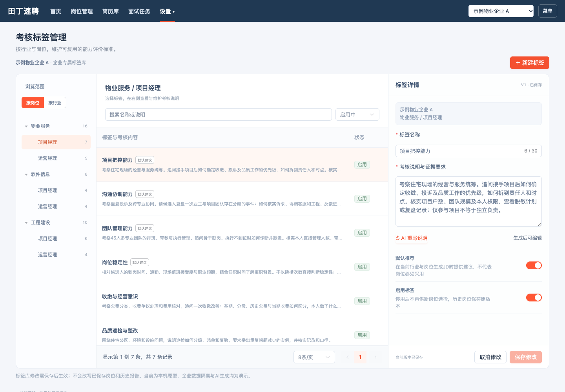Click the previous page arrow

pos(347,357)
